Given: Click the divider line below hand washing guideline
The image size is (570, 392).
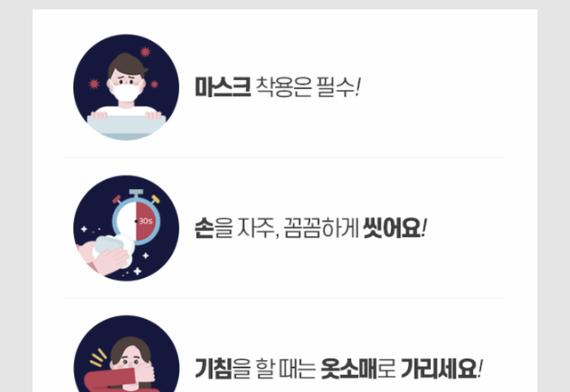Looking at the screenshot, I should pyautogui.click(x=285, y=298).
